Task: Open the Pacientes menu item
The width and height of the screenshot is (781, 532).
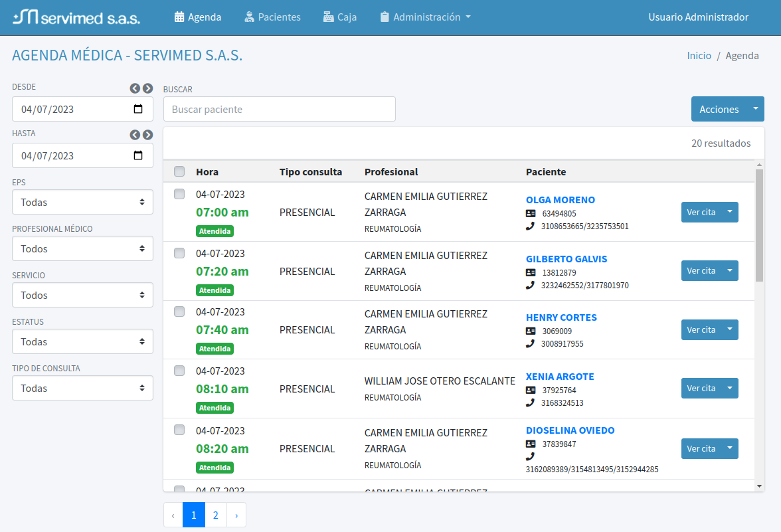Action: [272, 17]
